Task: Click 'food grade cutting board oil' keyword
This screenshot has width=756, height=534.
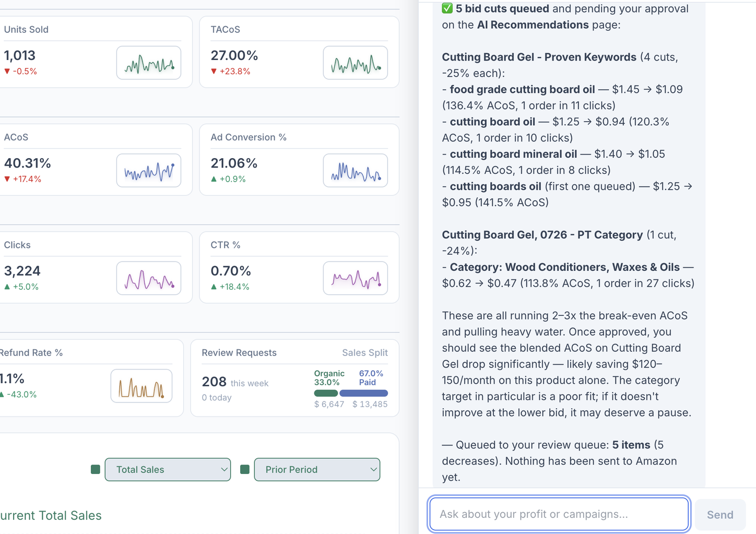Action: coord(522,89)
